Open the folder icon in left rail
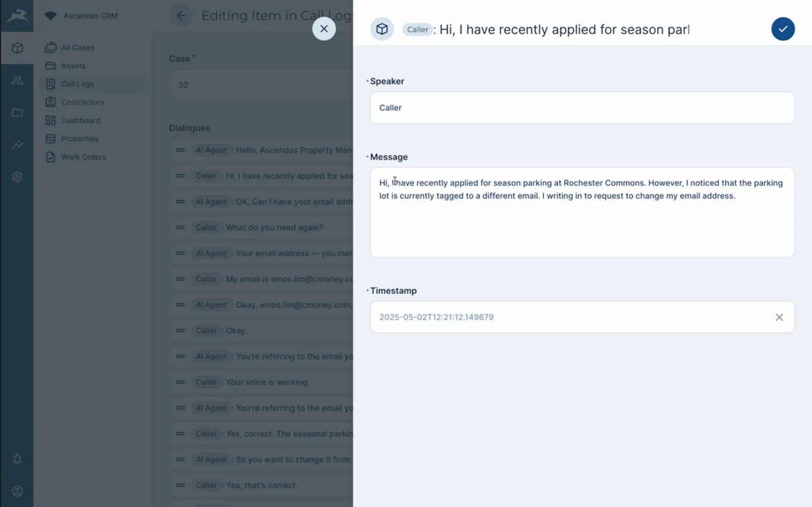This screenshot has height=507, width=812. pos(17,113)
